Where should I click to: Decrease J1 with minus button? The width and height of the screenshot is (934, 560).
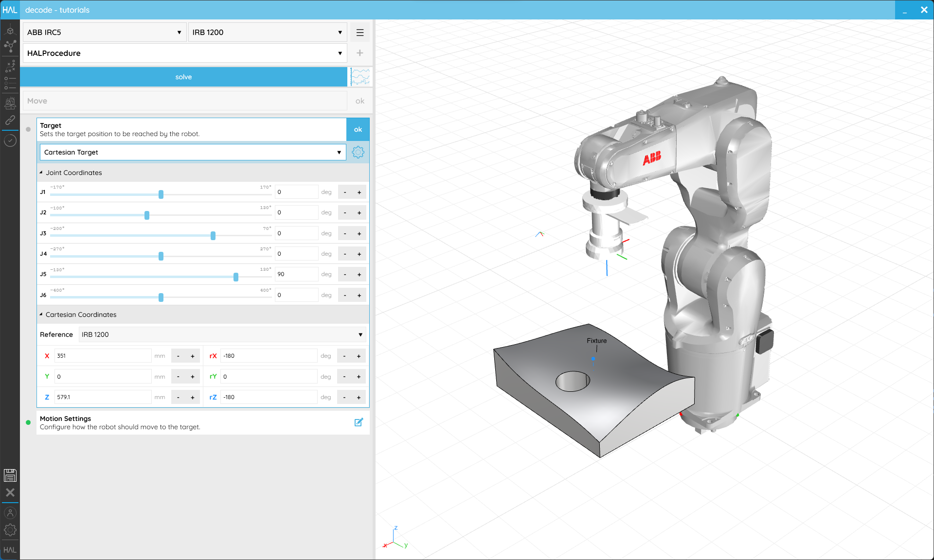345,192
